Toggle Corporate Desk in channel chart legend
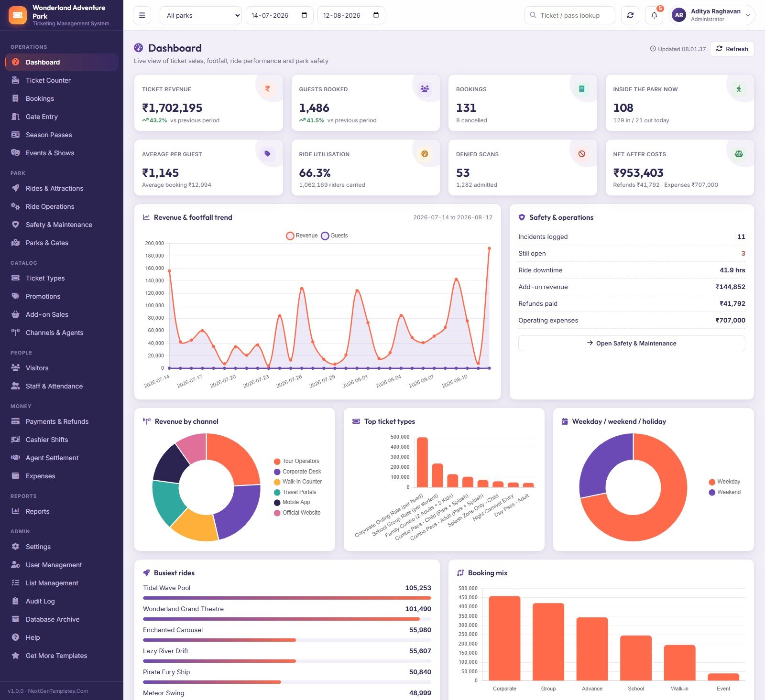Screen dimensions: 765x700 pyautogui.click(x=297, y=472)
